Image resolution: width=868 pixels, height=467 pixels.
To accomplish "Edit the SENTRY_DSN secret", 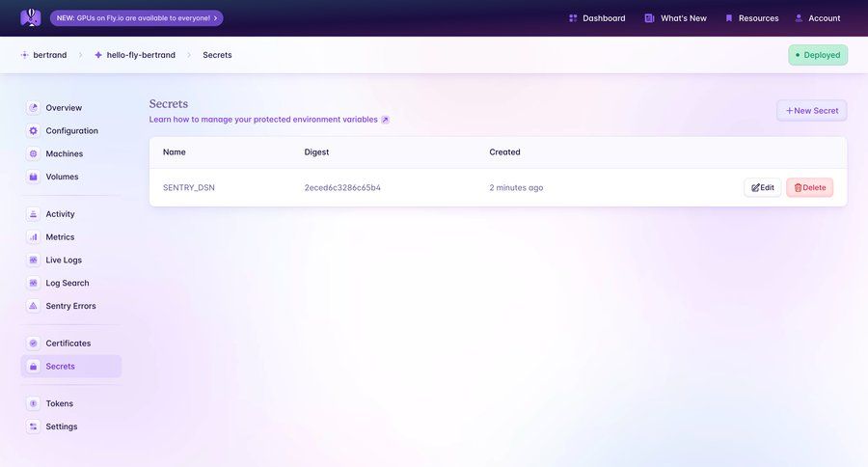I will [762, 187].
